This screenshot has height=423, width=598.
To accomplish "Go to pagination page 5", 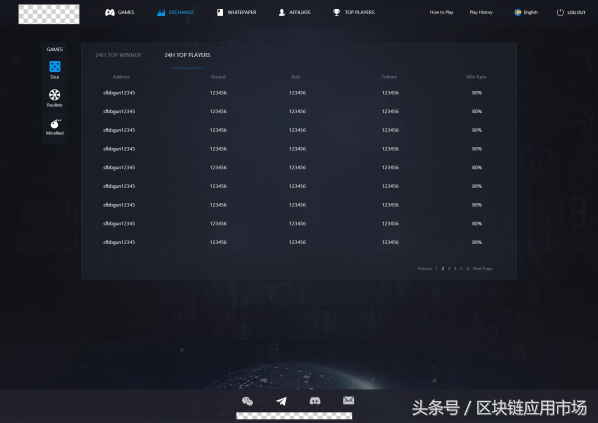I will point(461,269).
